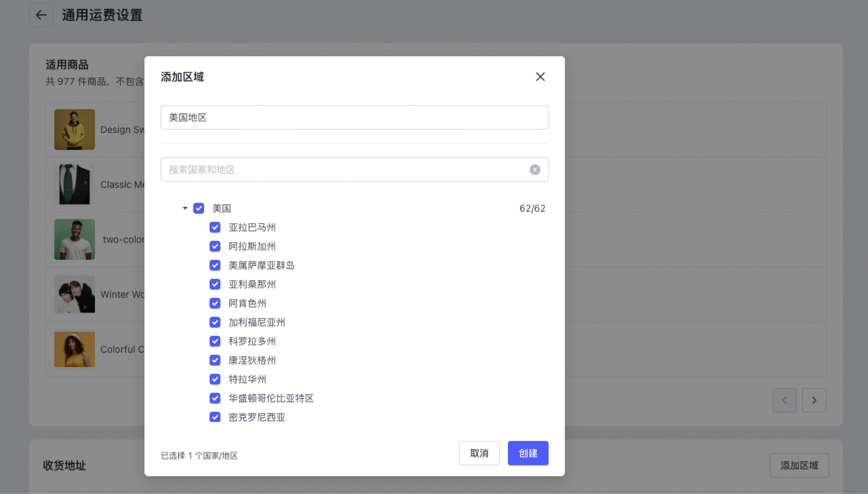Toggle 华盛顿哥伦比亚特区 checkbox

[x=215, y=398]
